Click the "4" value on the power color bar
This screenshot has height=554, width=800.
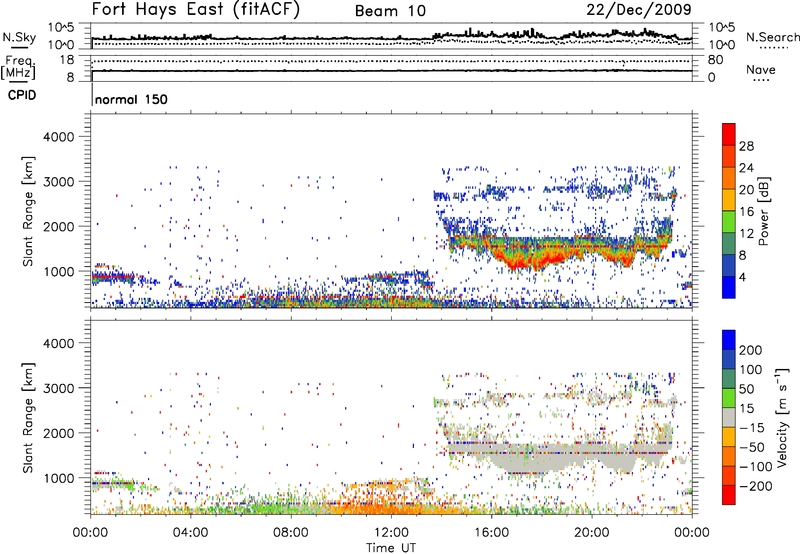(x=742, y=278)
